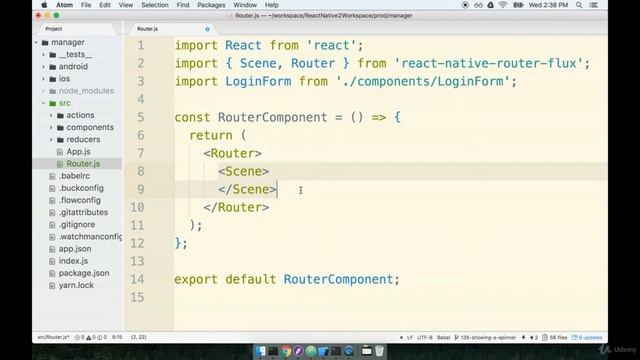640x360 pixels.
Task: Open the Apple menu
Action: pos(44,5)
